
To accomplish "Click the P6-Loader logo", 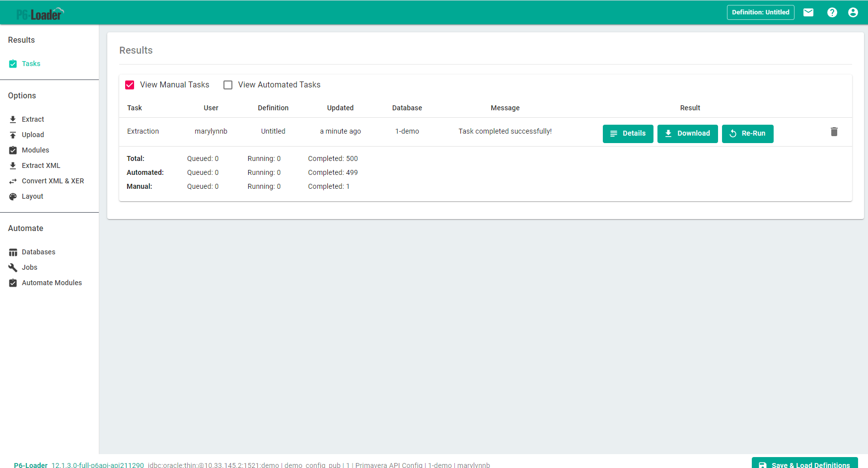I will pos(40,14).
